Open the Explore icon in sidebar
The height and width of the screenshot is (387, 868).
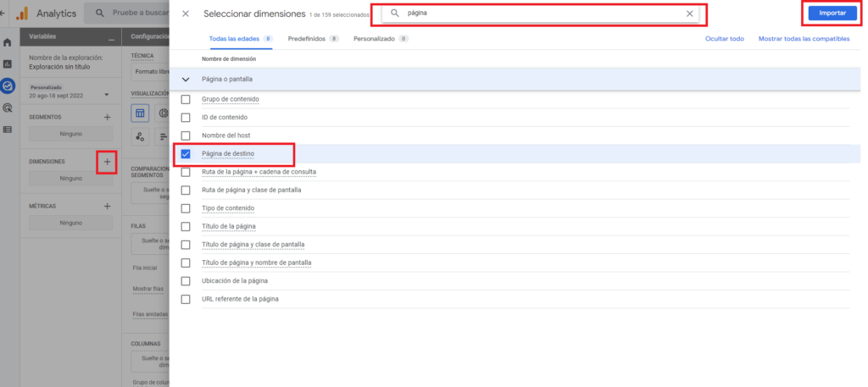(x=8, y=86)
